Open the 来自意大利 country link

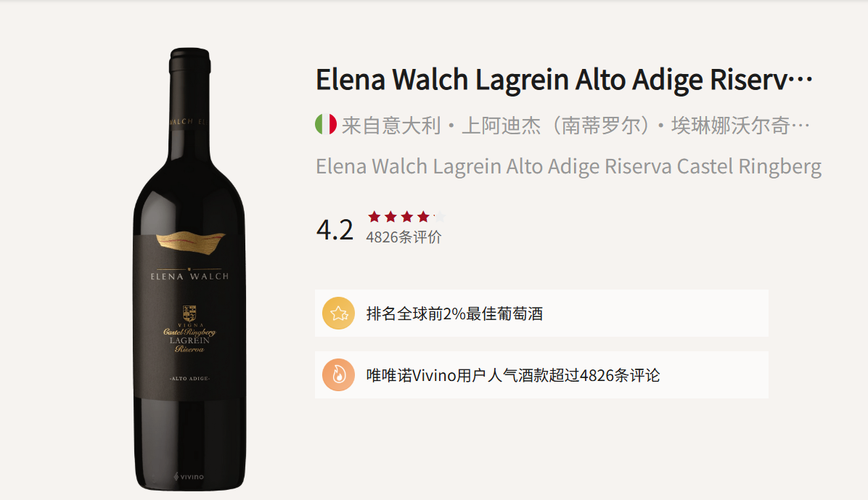[x=391, y=125]
